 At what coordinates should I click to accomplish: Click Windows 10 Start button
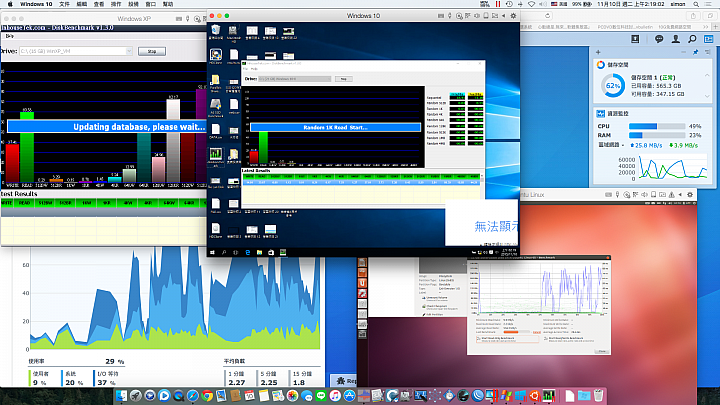(212, 252)
